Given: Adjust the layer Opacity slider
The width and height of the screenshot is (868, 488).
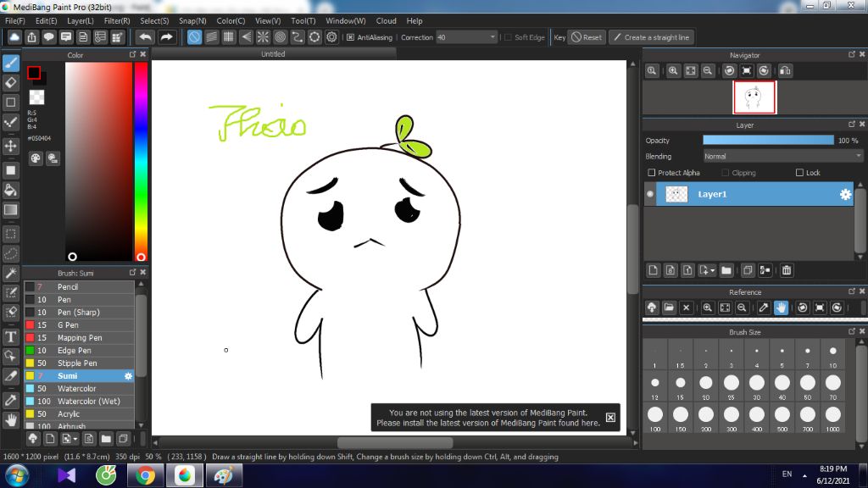Looking at the screenshot, I should coord(768,141).
